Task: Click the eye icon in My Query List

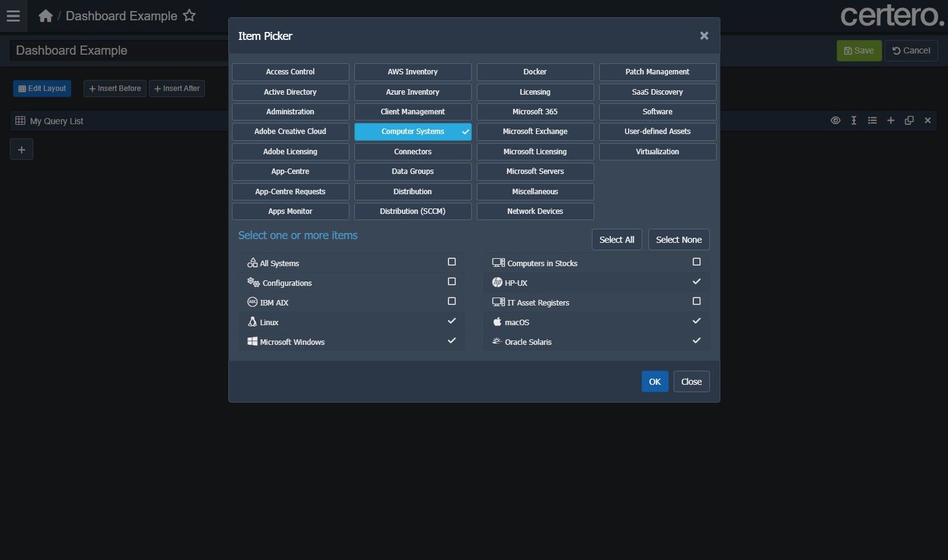Action: [835, 120]
